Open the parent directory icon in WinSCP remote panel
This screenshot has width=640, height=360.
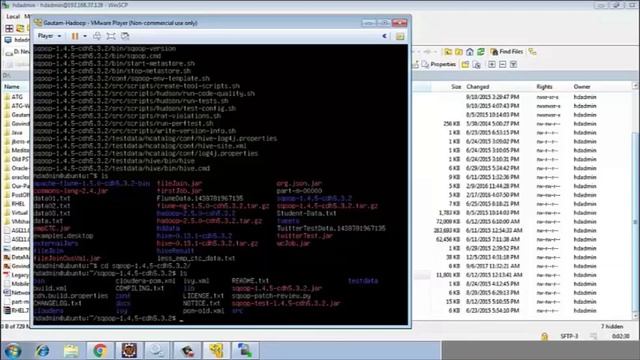coord(448,52)
